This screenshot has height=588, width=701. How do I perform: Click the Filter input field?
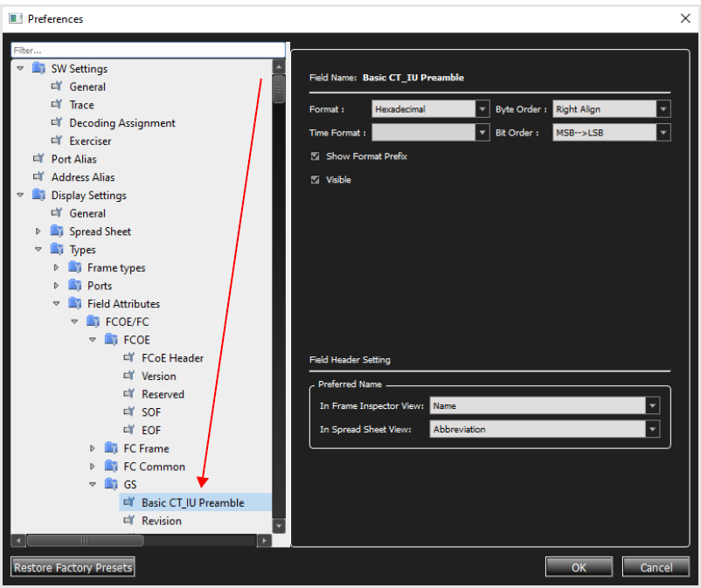click(x=148, y=50)
